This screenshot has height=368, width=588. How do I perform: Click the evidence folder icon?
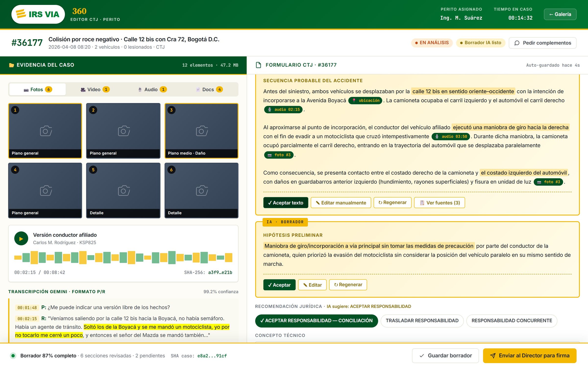click(11, 65)
